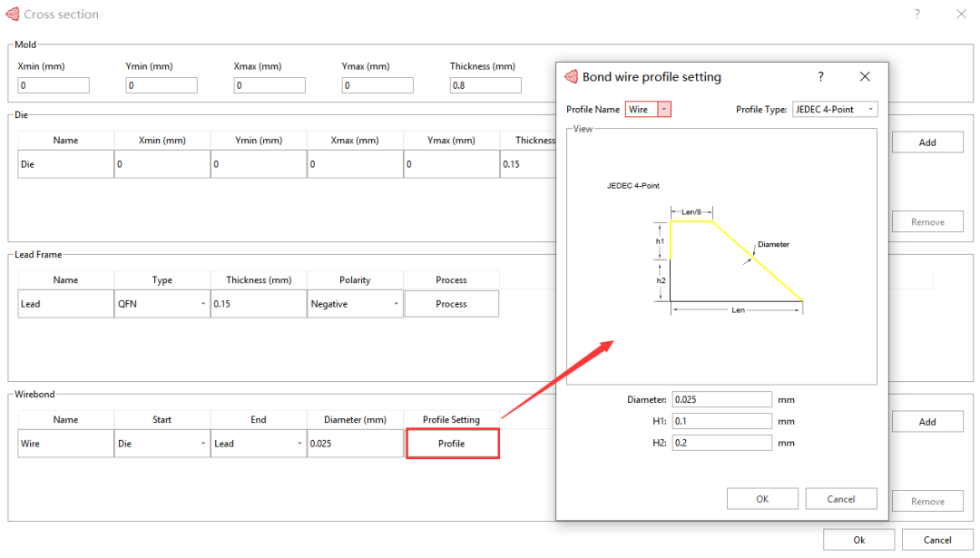Close the Bond wire profile setting dialog
Viewport: 980px width, 558px height.
(x=865, y=77)
